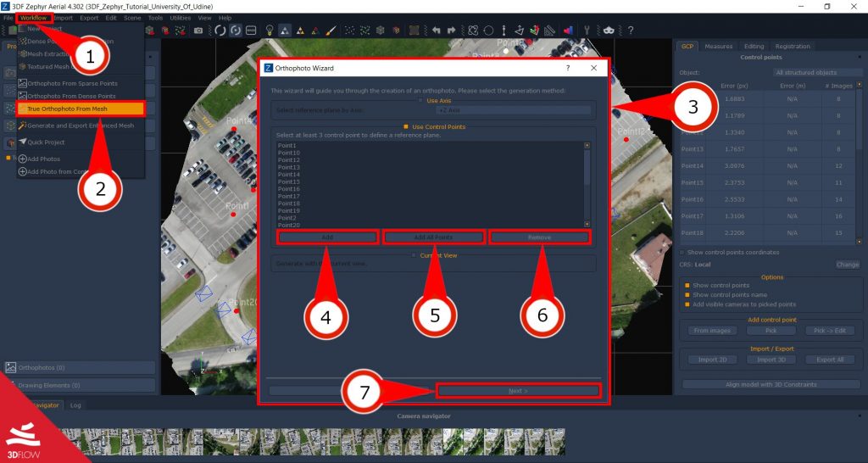868x463 pixels.
Task: Click the Next > button
Action: pos(518,390)
